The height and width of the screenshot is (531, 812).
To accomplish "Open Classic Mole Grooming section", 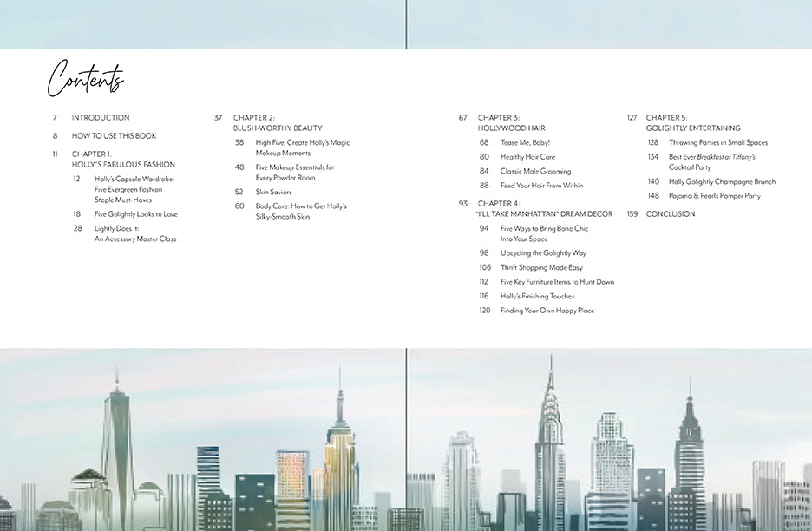I will [x=535, y=172].
